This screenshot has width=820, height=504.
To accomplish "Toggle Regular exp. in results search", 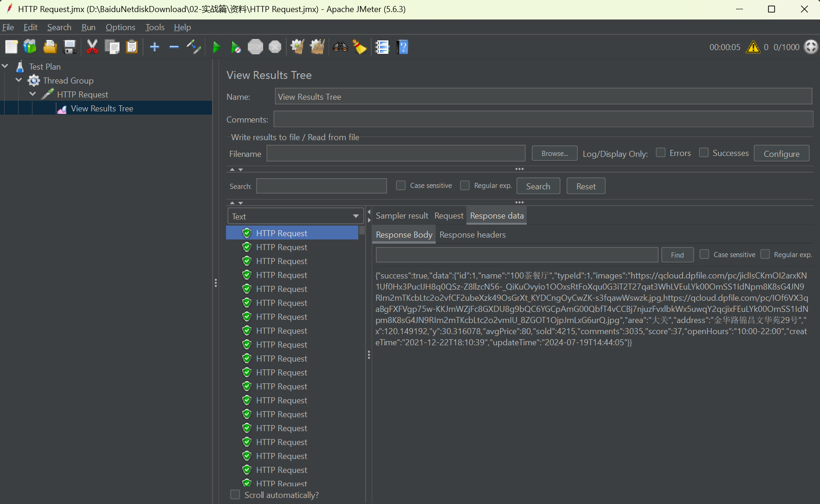I will pos(465,186).
